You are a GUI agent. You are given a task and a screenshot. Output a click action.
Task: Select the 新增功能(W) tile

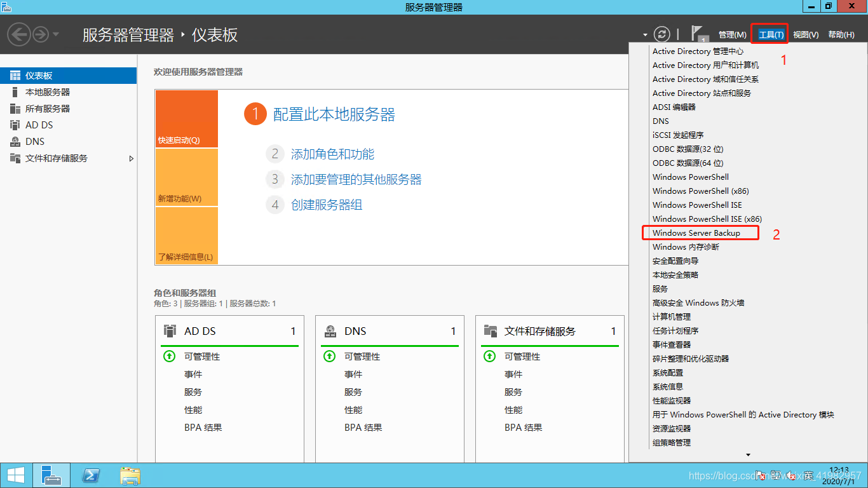tap(186, 177)
